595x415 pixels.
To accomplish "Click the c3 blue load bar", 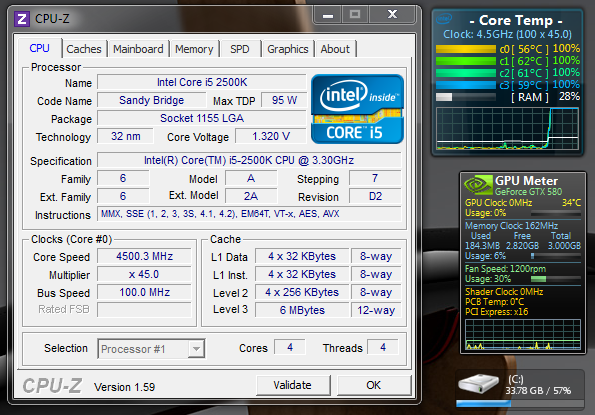I will coord(466,85).
